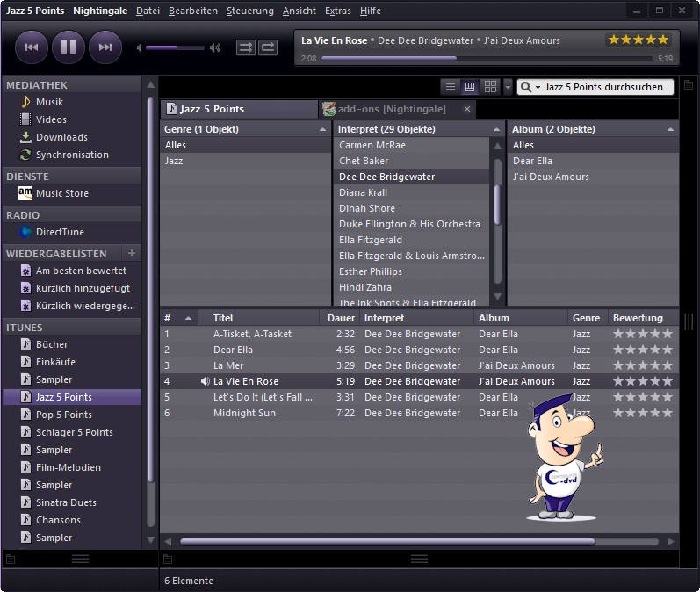This screenshot has width=700, height=592.
Task: Toggle shuffle mode
Action: coord(246,47)
